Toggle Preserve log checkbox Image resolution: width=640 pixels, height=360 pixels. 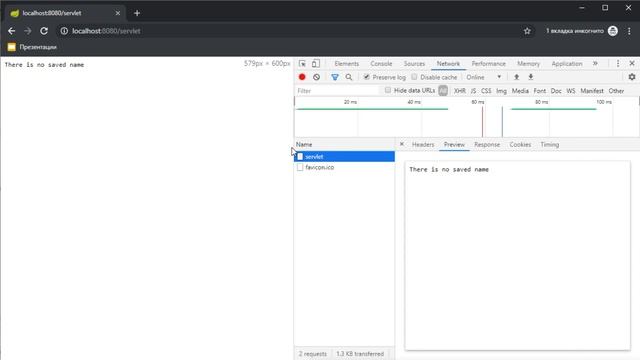(x=367, y=77)
